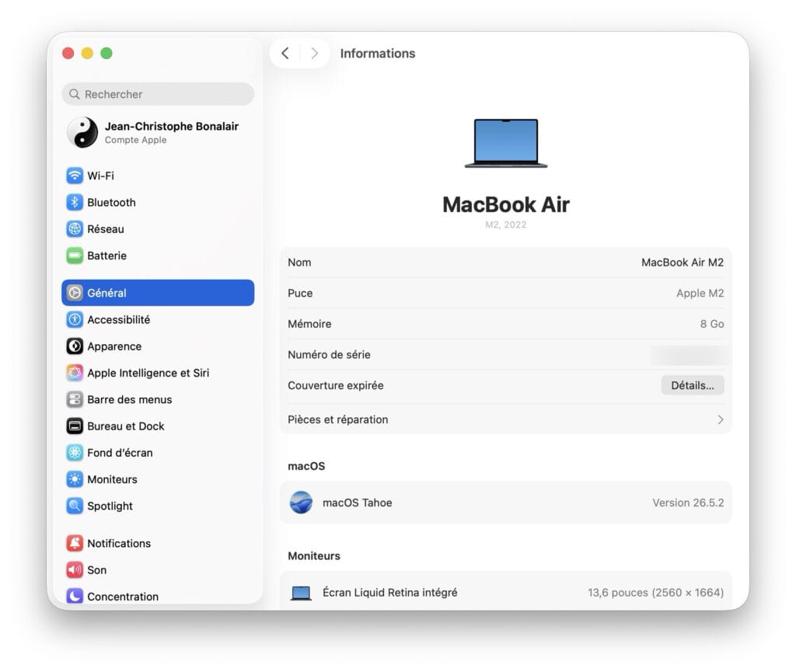Click the large MacBook Air illustration
The height and width of the screenshot is (672, 796).
(506, 143)
